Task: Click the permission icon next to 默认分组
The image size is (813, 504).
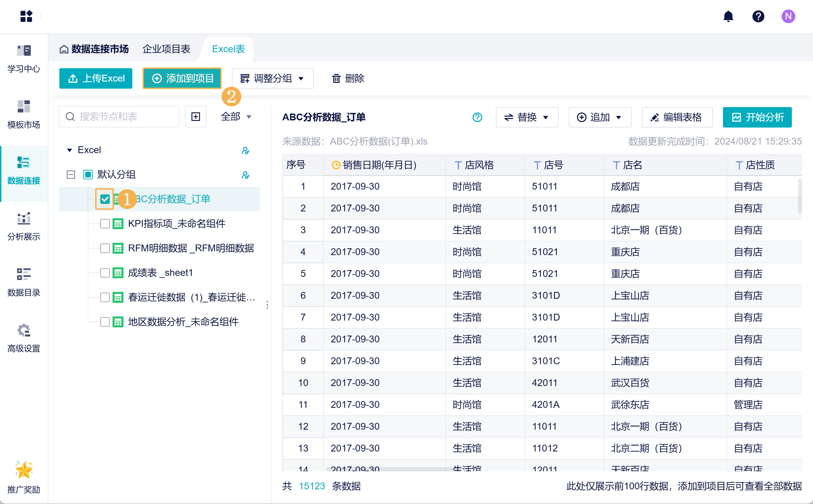Action: click(x=245, y=175)
